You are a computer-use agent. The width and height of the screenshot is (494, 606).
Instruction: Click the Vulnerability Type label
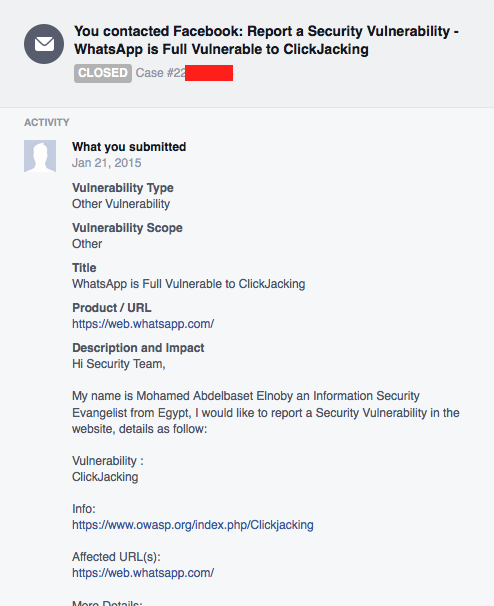click(x=123, y=188)
